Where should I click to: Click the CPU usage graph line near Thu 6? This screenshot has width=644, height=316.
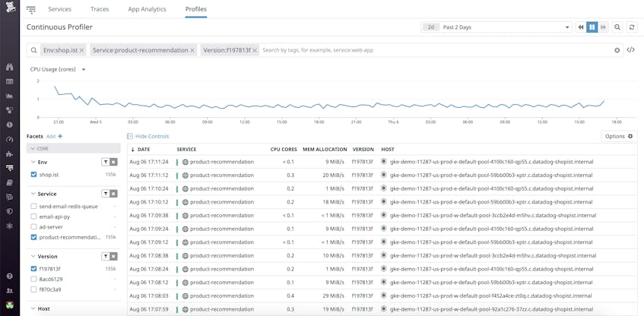coord(395,106)
